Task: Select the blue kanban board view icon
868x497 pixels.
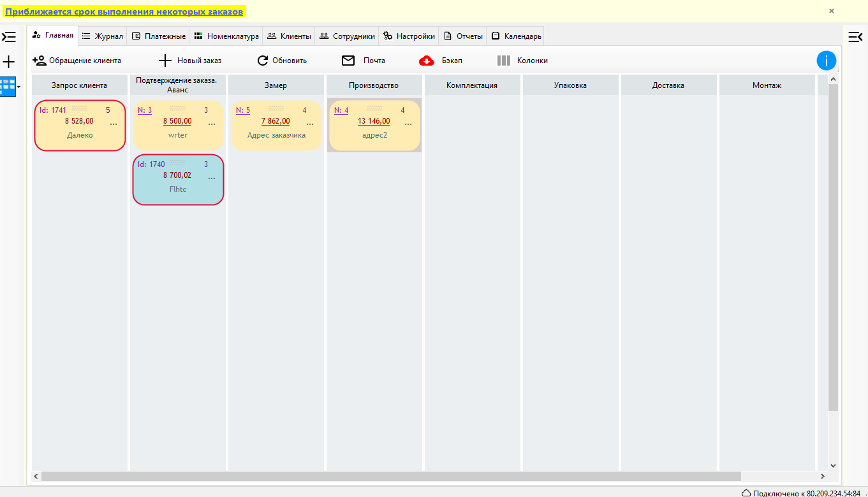Action: click(x=8, y=86)
